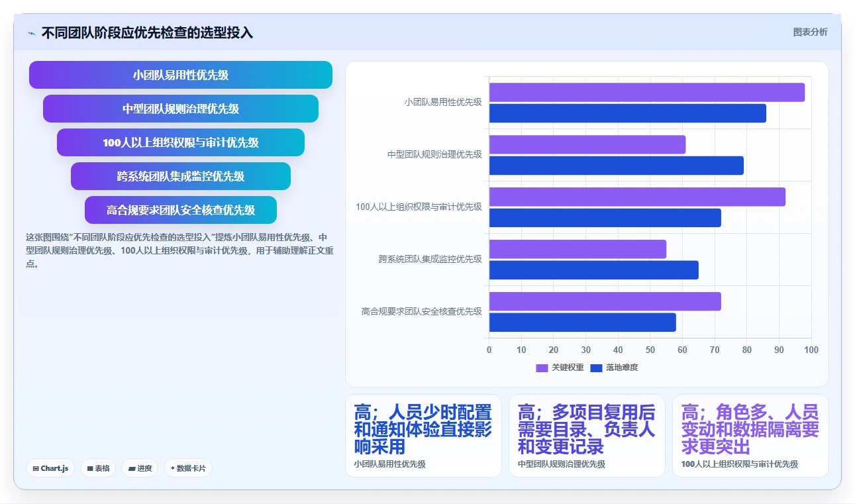This screenshot has height=504, width=855.
Task: Click the 100人以上组织权限与审计 关键权重 purple bar
Action: pos(637,197)
